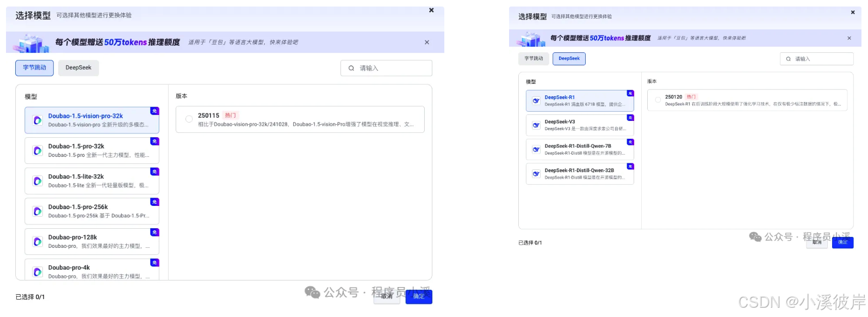The width and height of the screenshot is (868, 317).
Task: Choose version 250115 radio button
Action: (189, 119)
